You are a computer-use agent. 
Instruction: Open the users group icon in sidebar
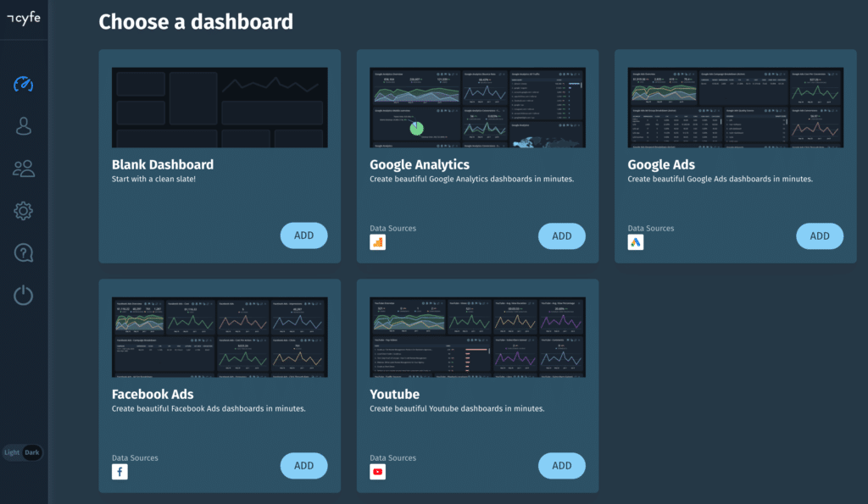click(x=23, y=169)
